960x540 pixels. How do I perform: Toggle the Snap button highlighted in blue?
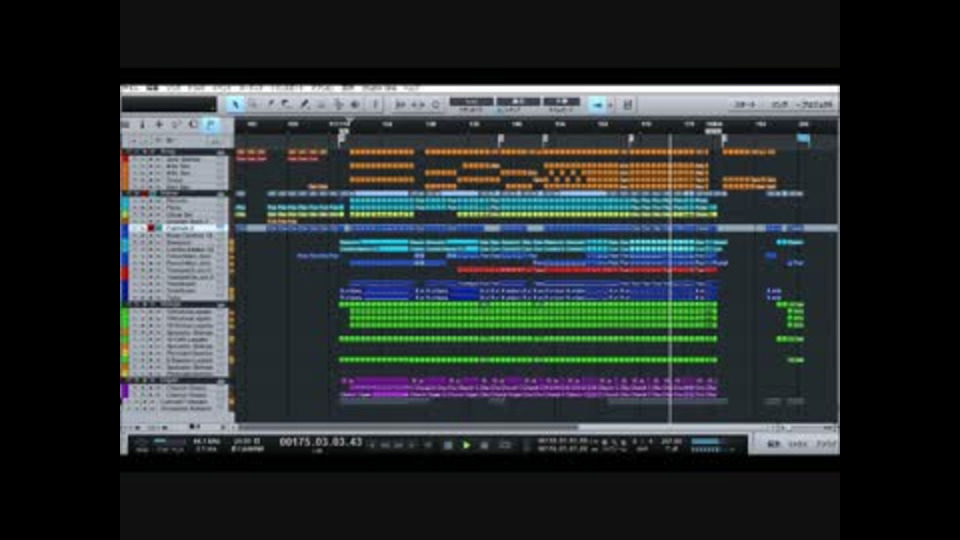coord(598,105)
